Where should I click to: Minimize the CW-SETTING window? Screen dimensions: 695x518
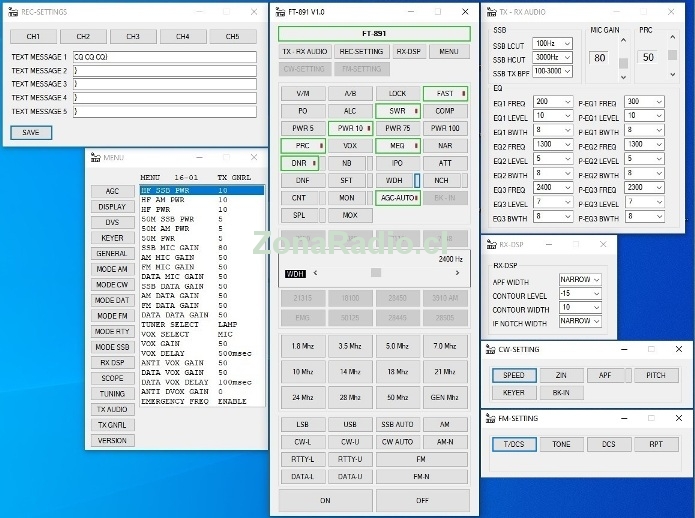tap(624, 349)
